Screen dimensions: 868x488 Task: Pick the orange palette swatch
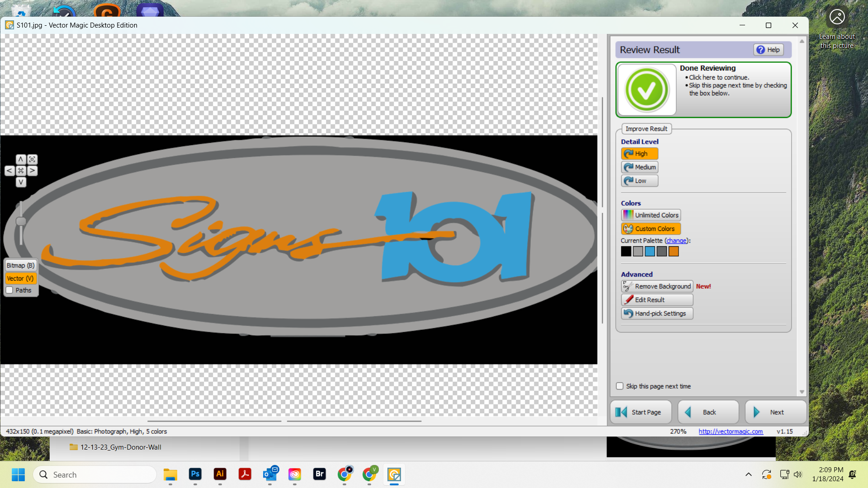click(x=674, y=251)
